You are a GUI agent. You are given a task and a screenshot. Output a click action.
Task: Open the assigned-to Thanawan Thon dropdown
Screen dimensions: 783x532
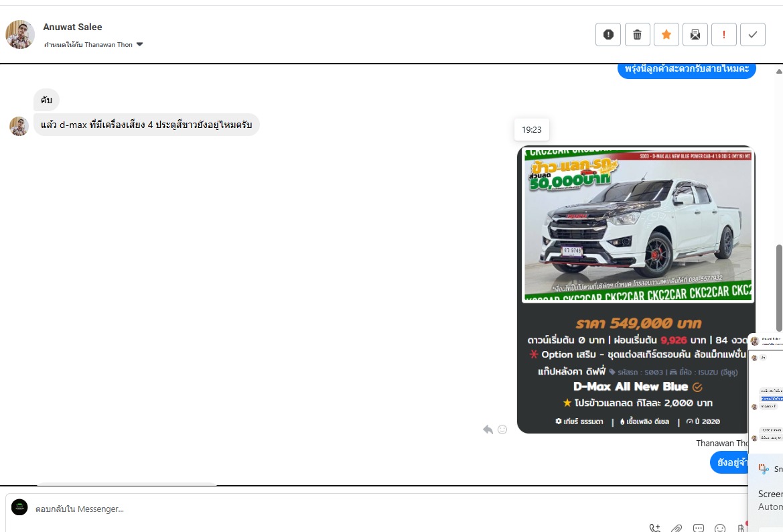(x=139, y=45)
